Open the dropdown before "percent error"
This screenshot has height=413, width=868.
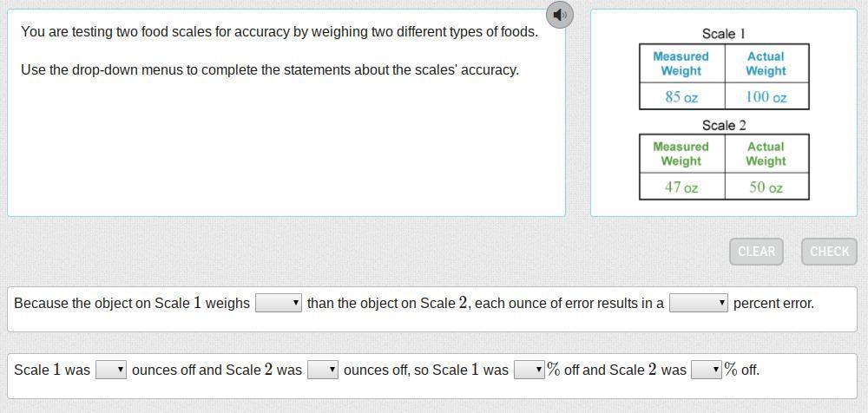pyautogui.click(x=699, y=303)
